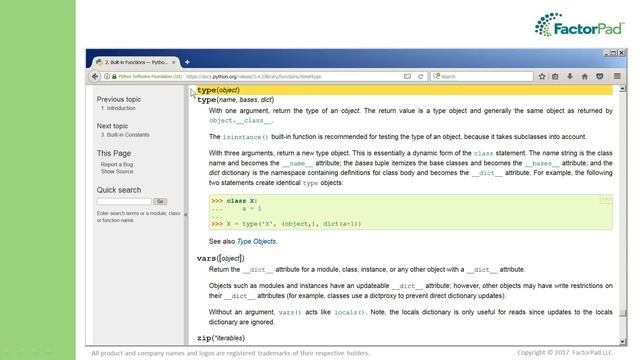Click the This Page heading
Viewport: 640px width, 360px height.
114,153
